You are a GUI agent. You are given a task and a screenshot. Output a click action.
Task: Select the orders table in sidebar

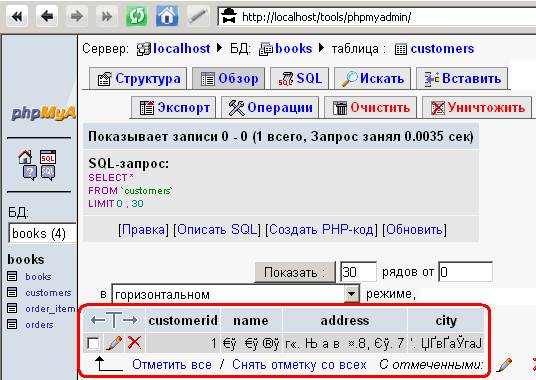[x=39, y=324]
